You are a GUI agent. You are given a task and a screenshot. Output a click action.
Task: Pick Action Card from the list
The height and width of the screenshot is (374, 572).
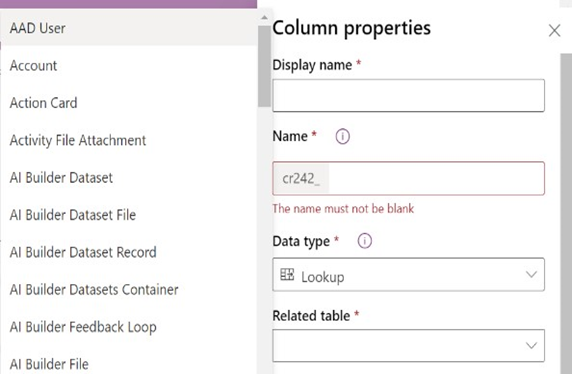(x=128, y=103)
